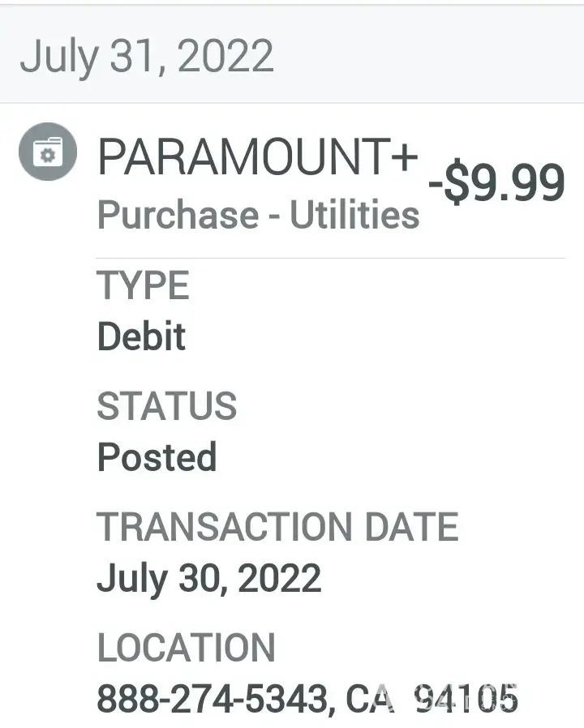Click the TYPE field label

pyautogui.click(x=143, y=286)
